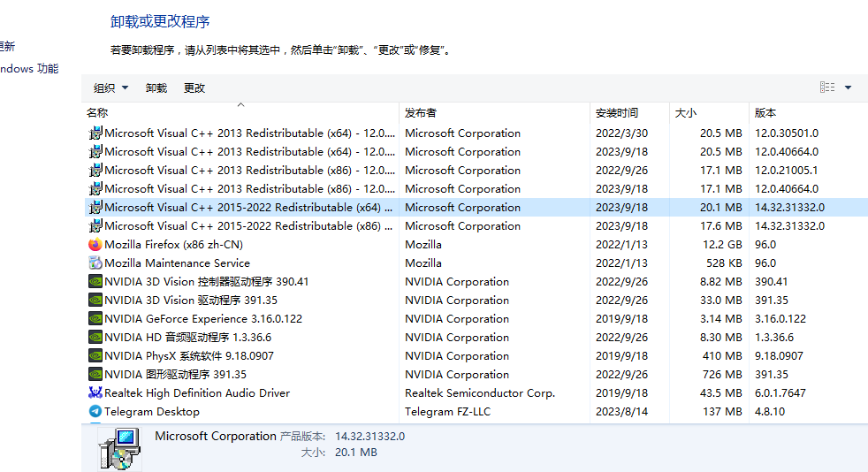Viewport: 868px width, 472px height.
Task: Click the 410 MB size cell
Action: (x=722, y=356)
